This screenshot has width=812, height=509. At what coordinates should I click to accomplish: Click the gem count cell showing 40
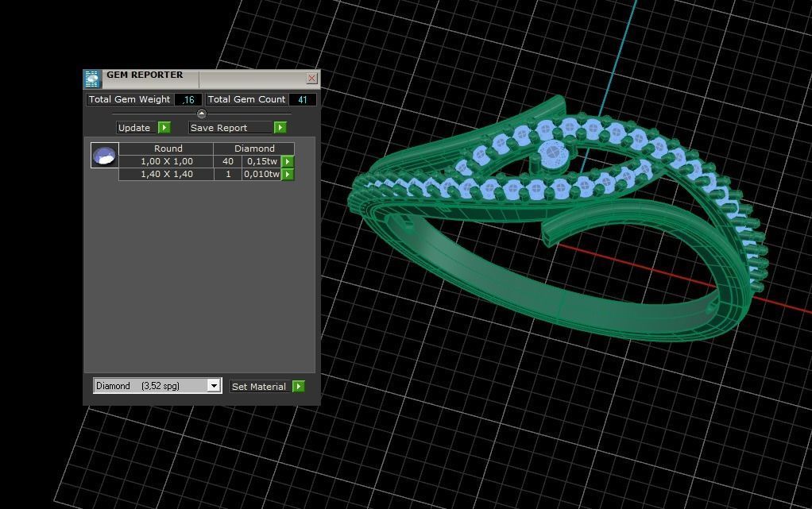coord(228,161)
